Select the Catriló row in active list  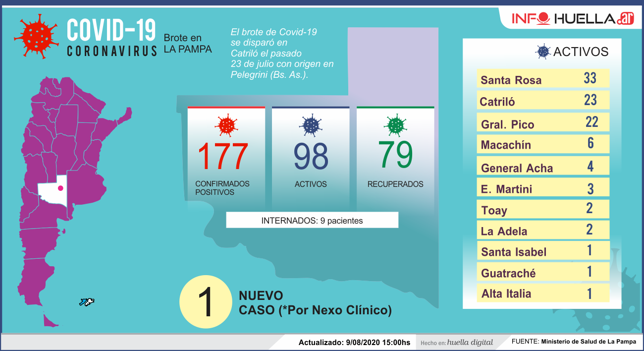(543, 101)
